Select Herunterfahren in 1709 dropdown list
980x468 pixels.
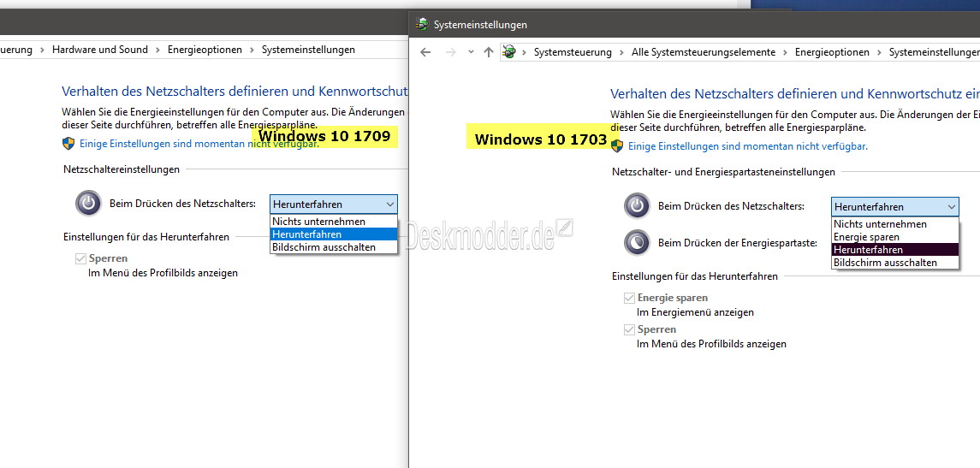click(x=334, y=234)
